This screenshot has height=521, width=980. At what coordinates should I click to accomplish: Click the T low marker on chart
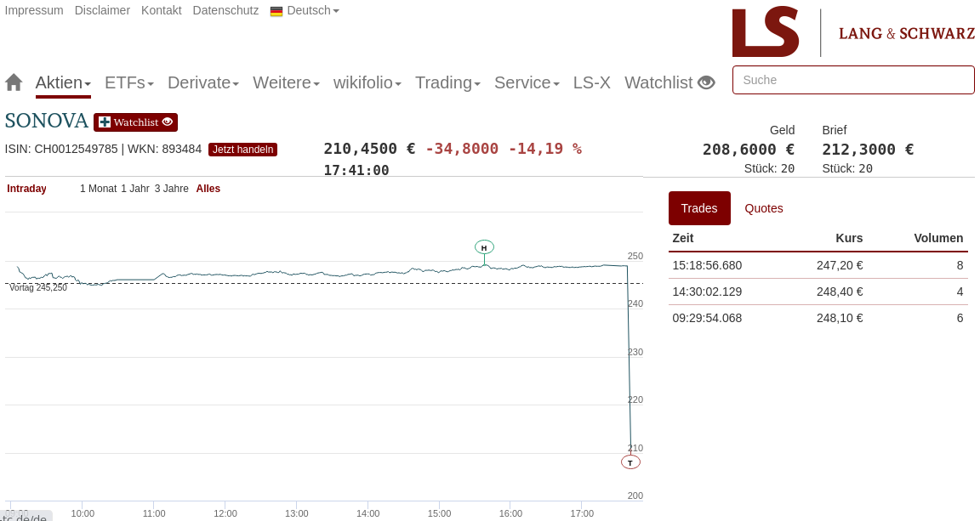click(x=630, y=462)
